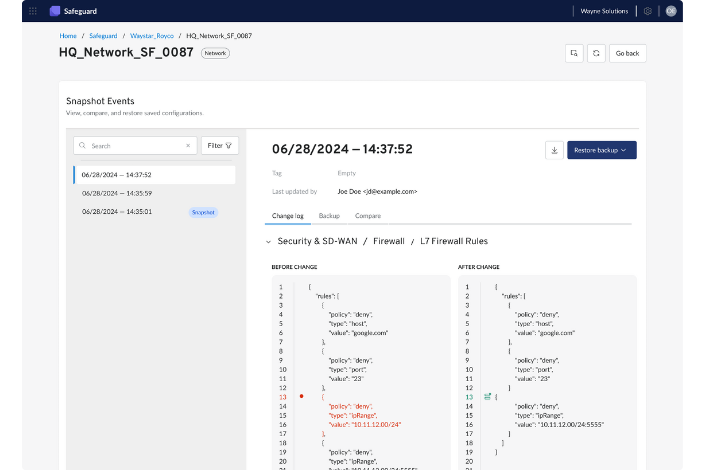Switch to the Change log tab
The height and width of the screenshot is (470, 705).
click(x=288, y=216)
